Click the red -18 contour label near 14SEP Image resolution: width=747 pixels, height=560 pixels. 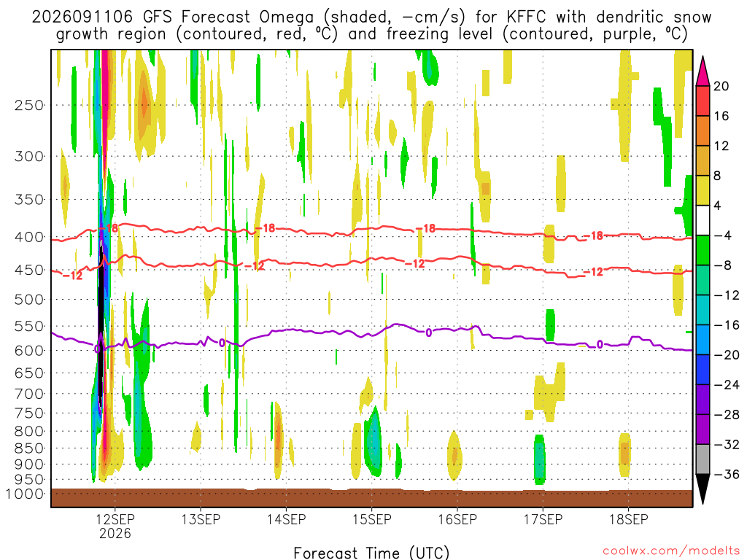tap(266, 228)
